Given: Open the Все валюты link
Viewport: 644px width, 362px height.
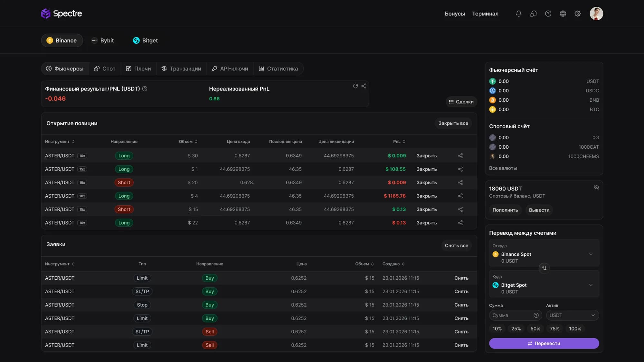Looking at the screenshot, I should point(503,168).
